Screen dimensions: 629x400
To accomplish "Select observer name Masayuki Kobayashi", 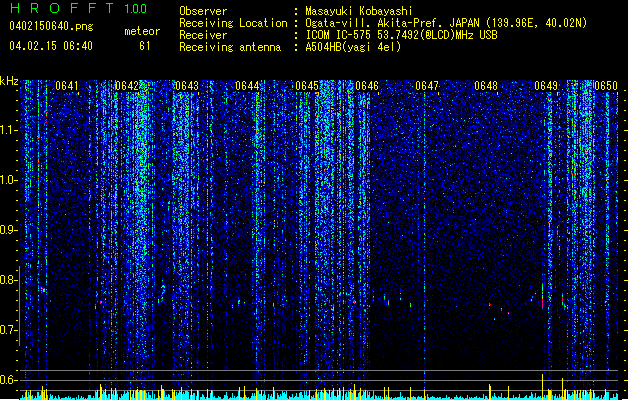I will click(x=359, y=11).
